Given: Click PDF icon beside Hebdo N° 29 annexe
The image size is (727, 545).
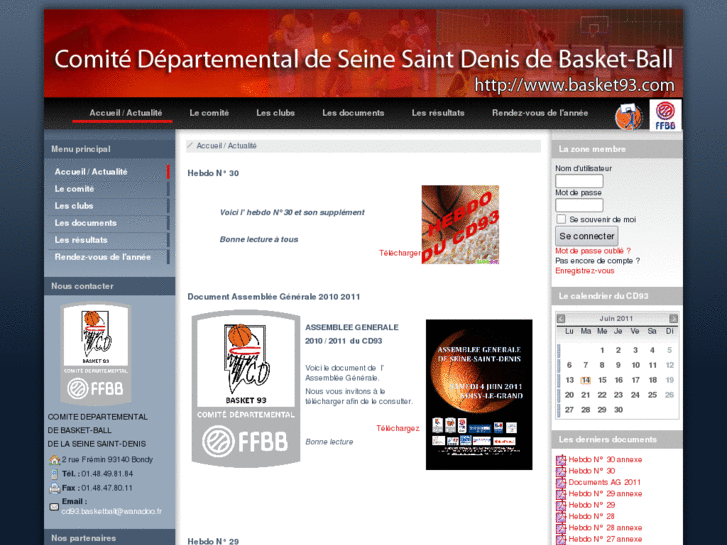Looking at the screenshot, I should (561, 494).
